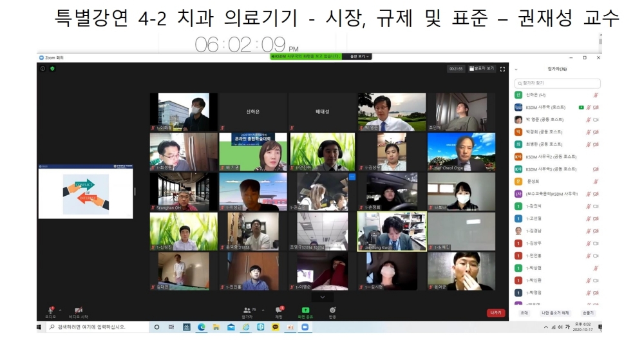This screenshot has height=362, width=644.
Task: Open the reactions icon in the toolbar
Action: coord(332,310)
